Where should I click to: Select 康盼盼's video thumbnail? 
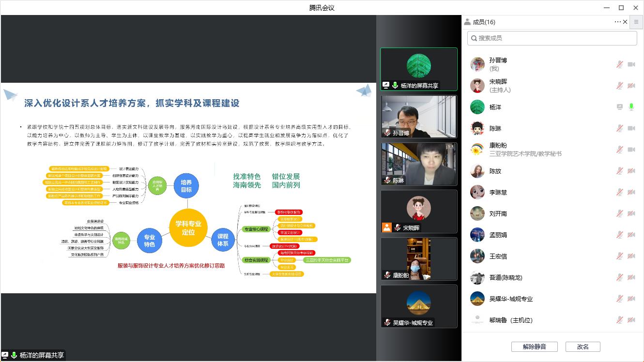[x=418, y=258]
